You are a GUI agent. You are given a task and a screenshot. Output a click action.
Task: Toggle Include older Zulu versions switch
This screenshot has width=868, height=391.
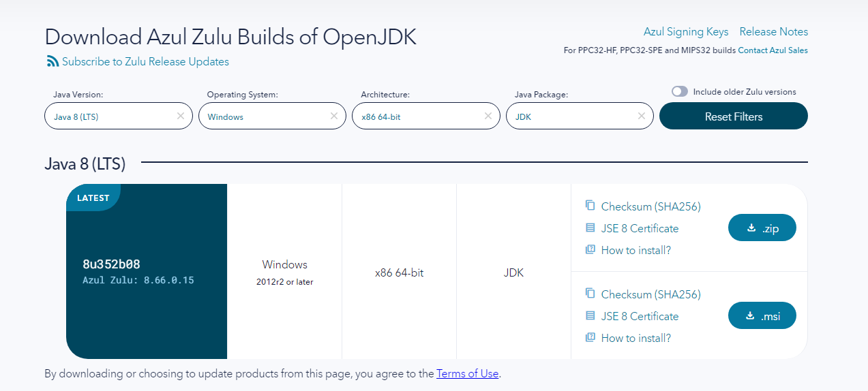pos(680,91)
